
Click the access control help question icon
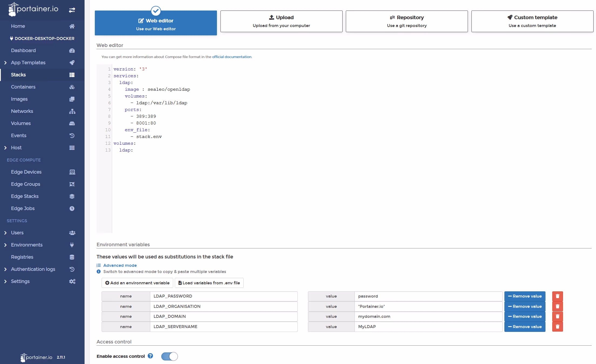(x=150, y=356)
